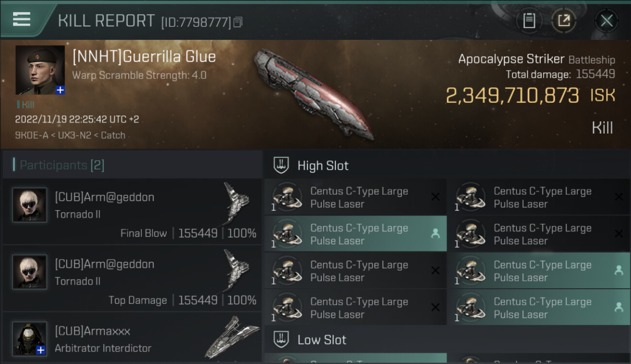This screenshot has height=364, width=631.
Task: Select the highlighted laser in the left High Slot column
Action: [355, 234]
